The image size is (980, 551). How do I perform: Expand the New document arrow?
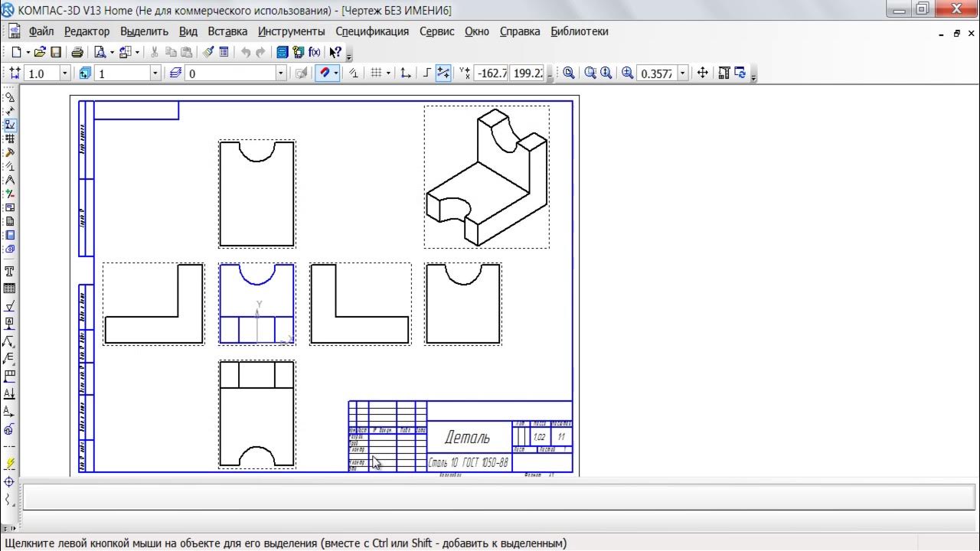(28, 52)
